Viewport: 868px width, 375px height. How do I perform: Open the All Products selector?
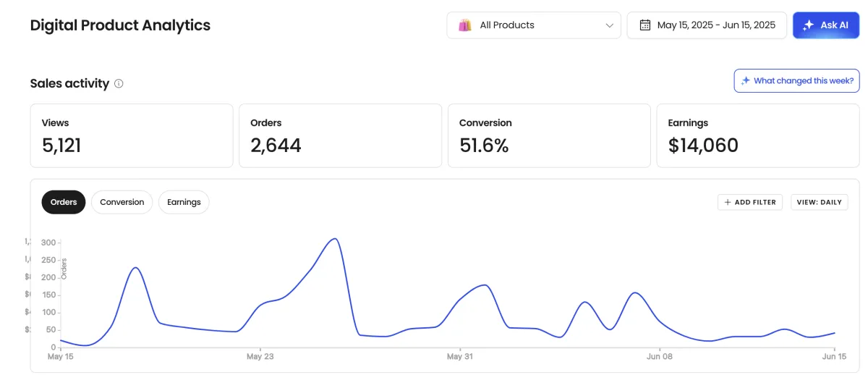pos(533,25)
